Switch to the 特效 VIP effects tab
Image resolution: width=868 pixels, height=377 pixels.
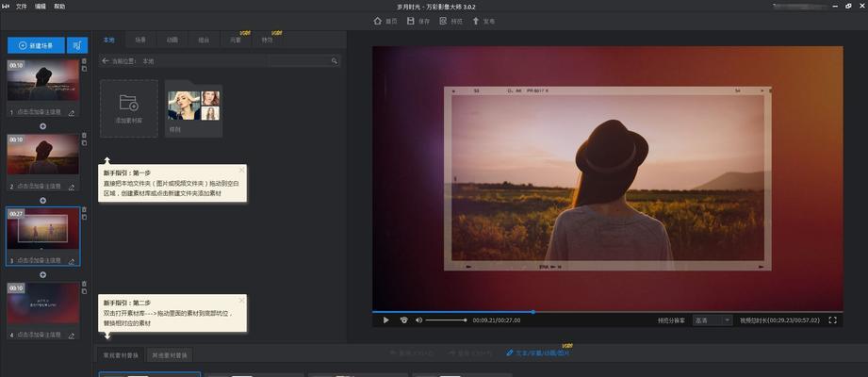point(268,40)
